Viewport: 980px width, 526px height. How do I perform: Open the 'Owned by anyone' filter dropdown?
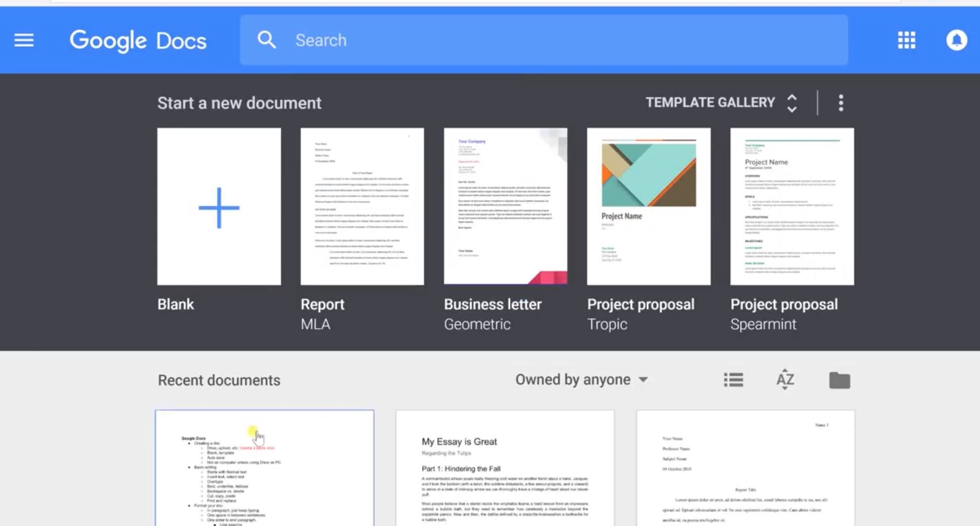[582, 379]
